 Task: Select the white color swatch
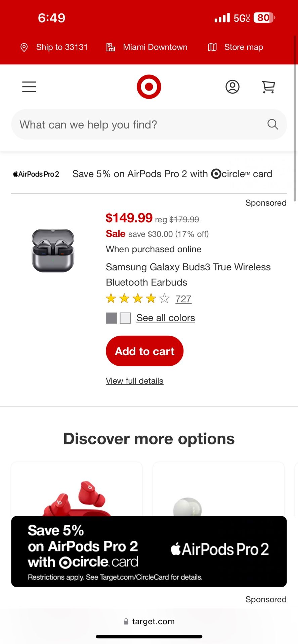125,318
